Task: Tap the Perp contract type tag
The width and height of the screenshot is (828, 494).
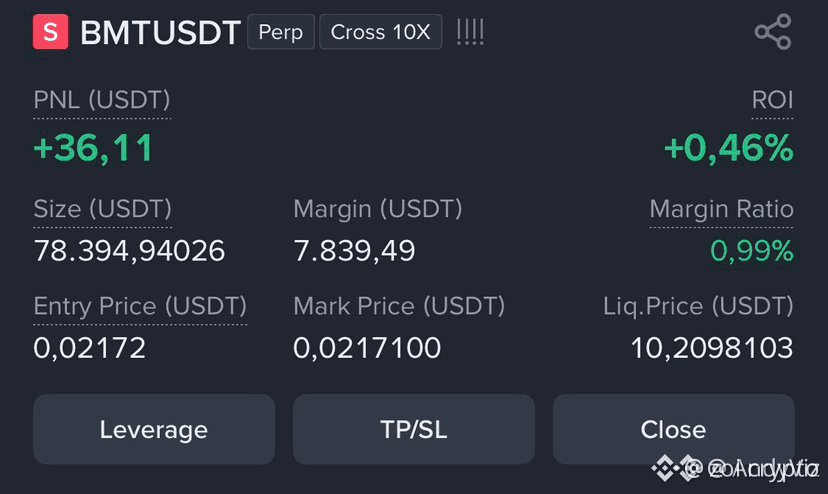Action: [281, 32]
